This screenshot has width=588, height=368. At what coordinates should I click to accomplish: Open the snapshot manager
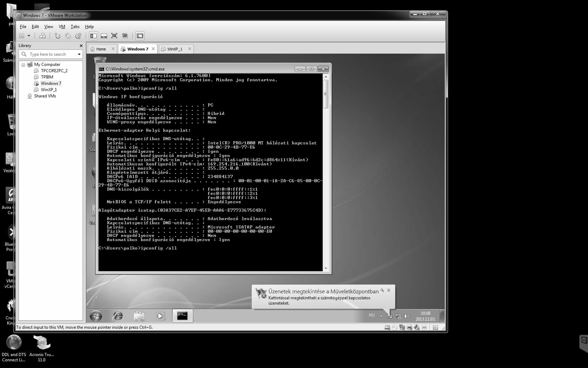pyautogui.click(x=78, y=36)
